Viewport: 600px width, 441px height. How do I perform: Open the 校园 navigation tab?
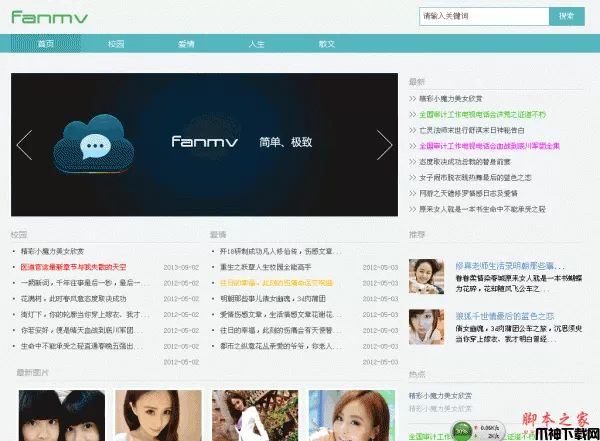point(116,44)
